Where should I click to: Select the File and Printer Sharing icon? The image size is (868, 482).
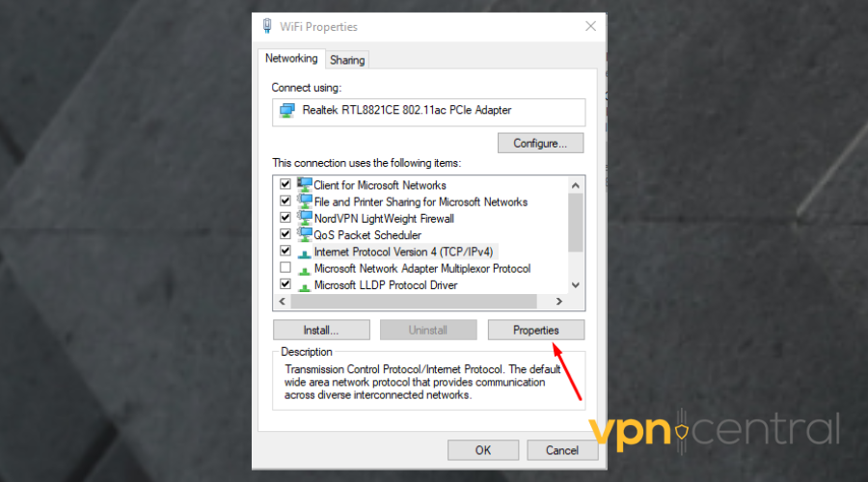click(x=305, y=201)
